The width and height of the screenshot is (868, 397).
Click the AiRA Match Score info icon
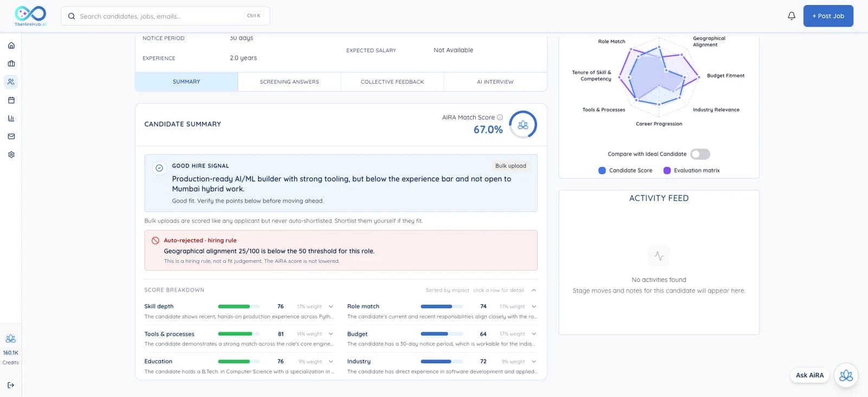pyautogui.click(x=500, y=117)
